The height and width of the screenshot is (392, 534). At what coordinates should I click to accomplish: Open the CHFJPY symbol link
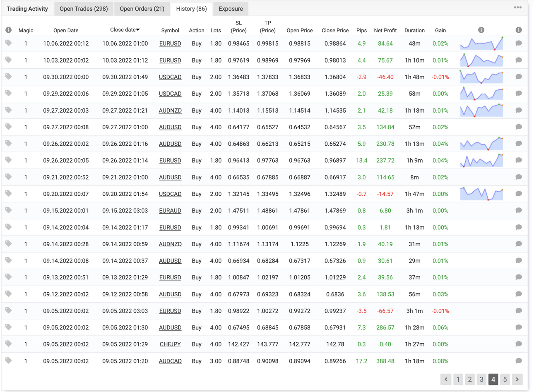click(170, 344)
